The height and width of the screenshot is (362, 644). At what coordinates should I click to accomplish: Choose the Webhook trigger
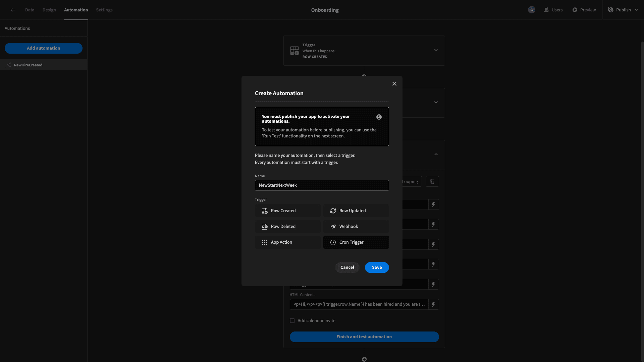point(356,227)
